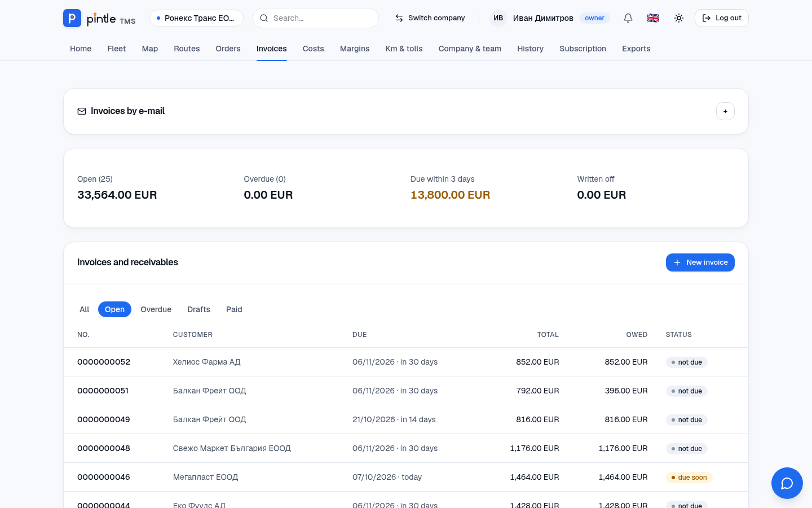The width and height of the screenshot is (812, 508).
Task: Open invoice 0000000046
Action: (x=104, y=477)
